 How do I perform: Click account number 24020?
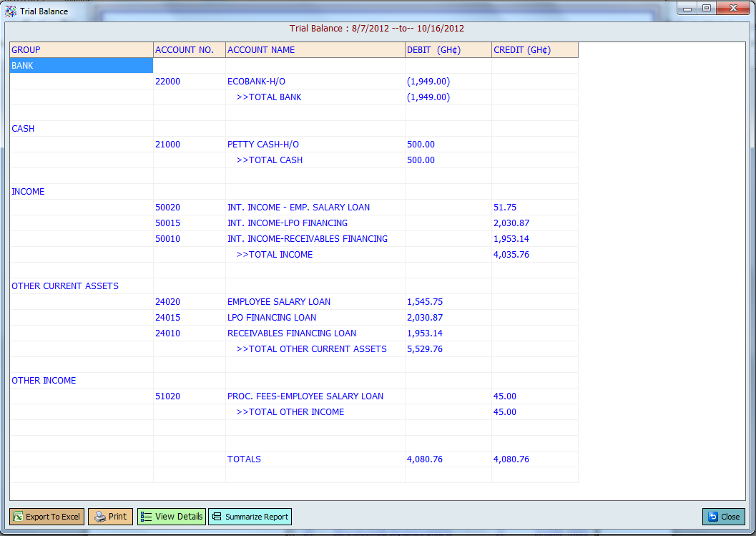point(168,302)
